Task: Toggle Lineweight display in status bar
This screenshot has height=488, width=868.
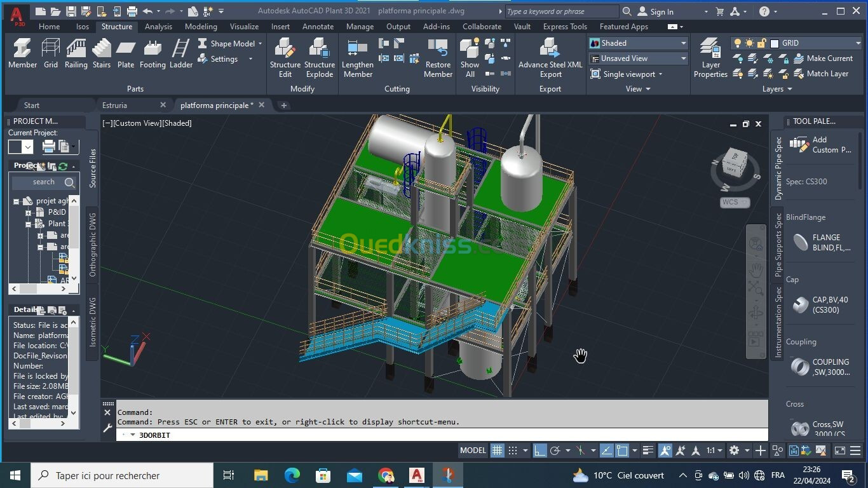Action: (x=648, y=451)
